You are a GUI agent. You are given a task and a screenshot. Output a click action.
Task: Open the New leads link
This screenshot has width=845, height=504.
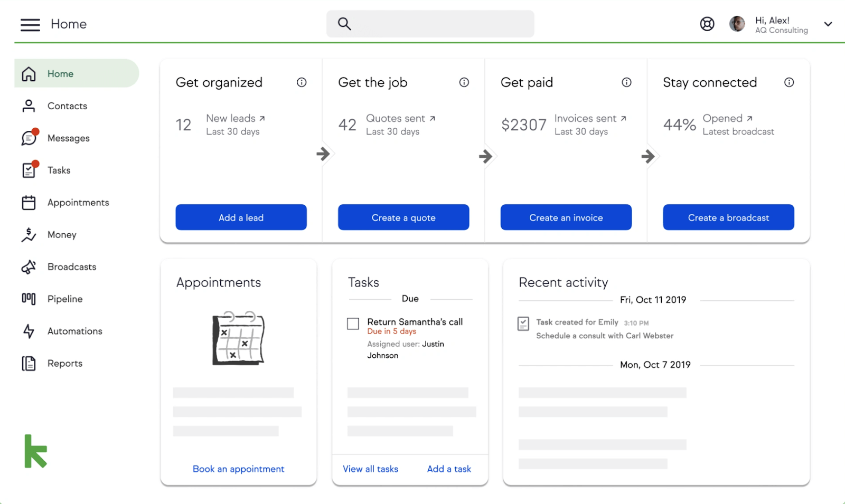(236, 118)
